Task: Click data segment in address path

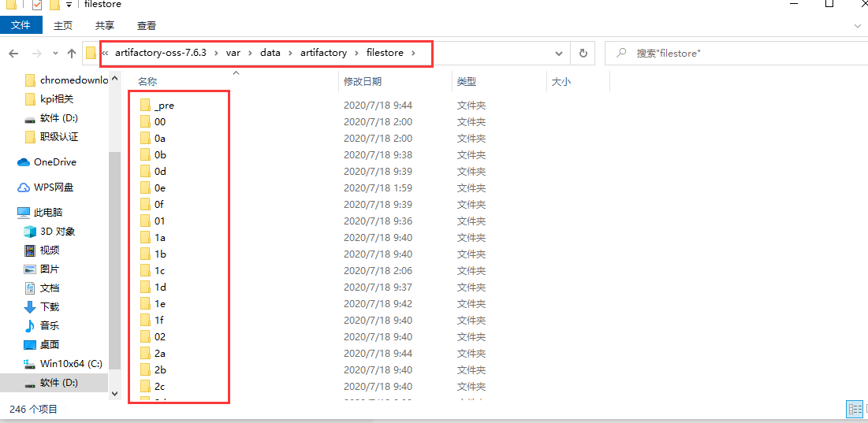Action: pos(270,53)
